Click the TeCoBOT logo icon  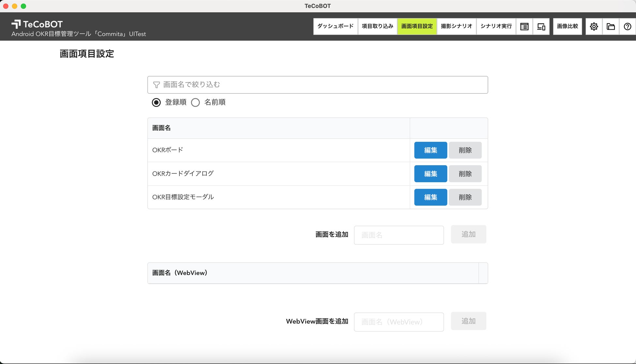click(x=16, y=24)
